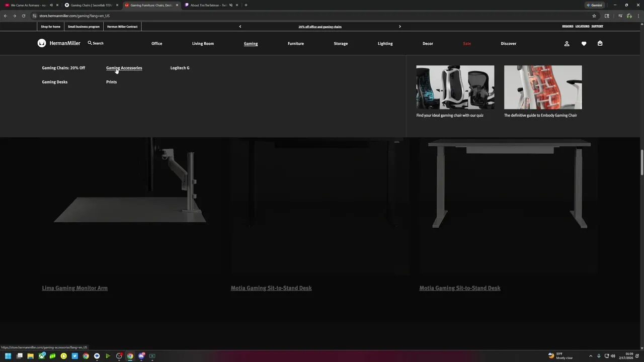Open REGIONS link

tap(568, 26)
